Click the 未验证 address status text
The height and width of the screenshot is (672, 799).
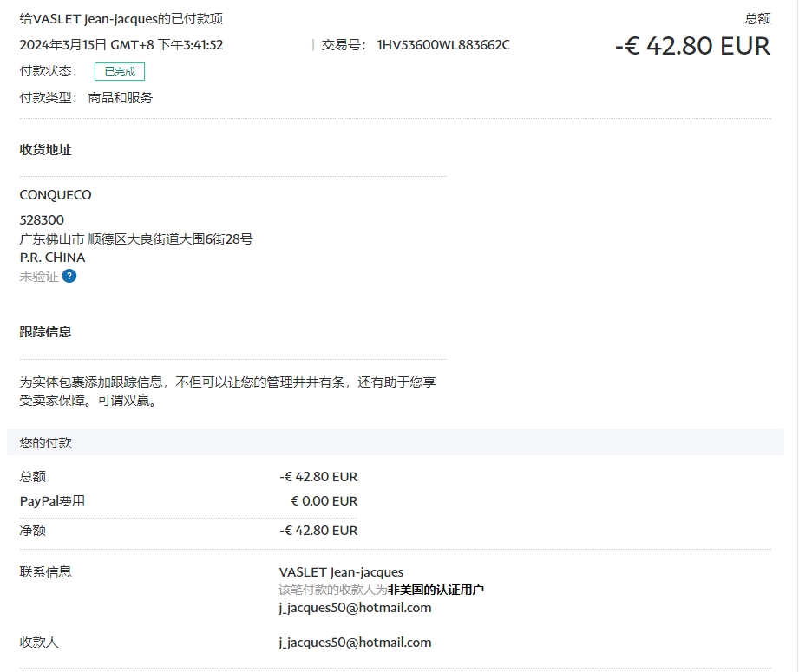pyautogui.click(x=39, y=277)
